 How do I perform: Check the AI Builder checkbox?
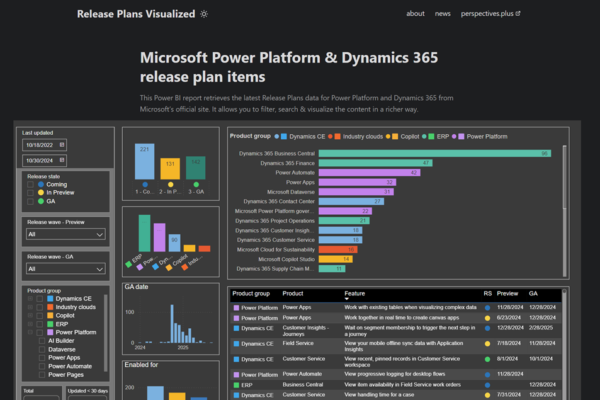click(x=42, y=341)
